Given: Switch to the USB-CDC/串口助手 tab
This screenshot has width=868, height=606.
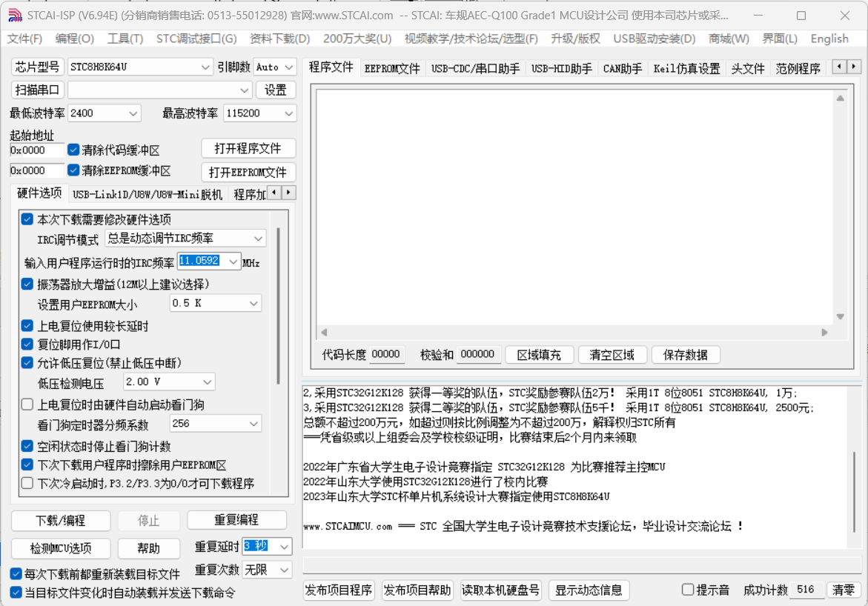Looking at the screenshot, I should (476, 69).
